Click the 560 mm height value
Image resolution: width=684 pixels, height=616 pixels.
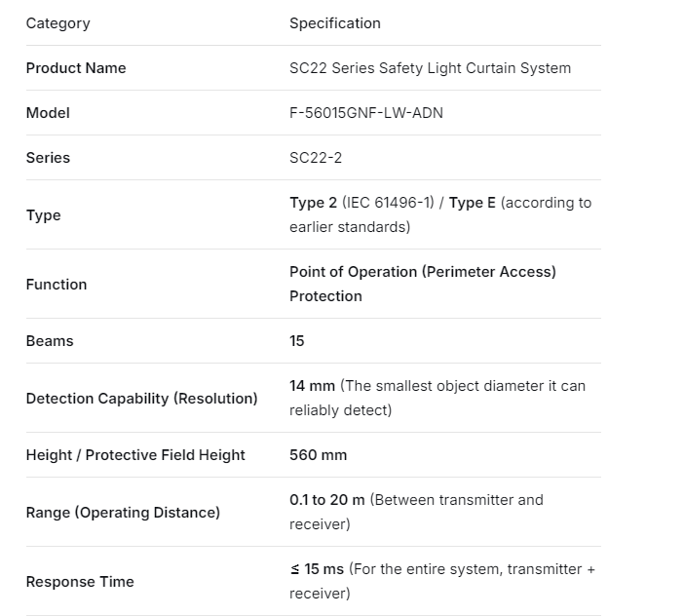(318, 455)
